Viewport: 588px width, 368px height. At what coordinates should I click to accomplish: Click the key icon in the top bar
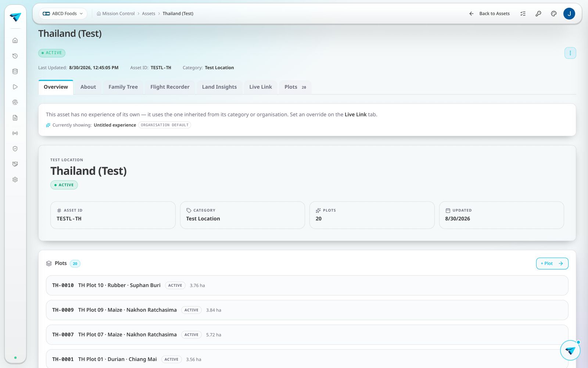pyautogui.click(x=538, y=14)
